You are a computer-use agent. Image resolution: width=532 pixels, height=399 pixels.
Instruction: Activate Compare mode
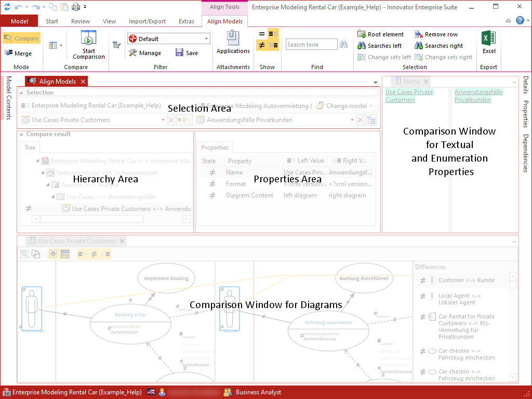pos(22,38)
